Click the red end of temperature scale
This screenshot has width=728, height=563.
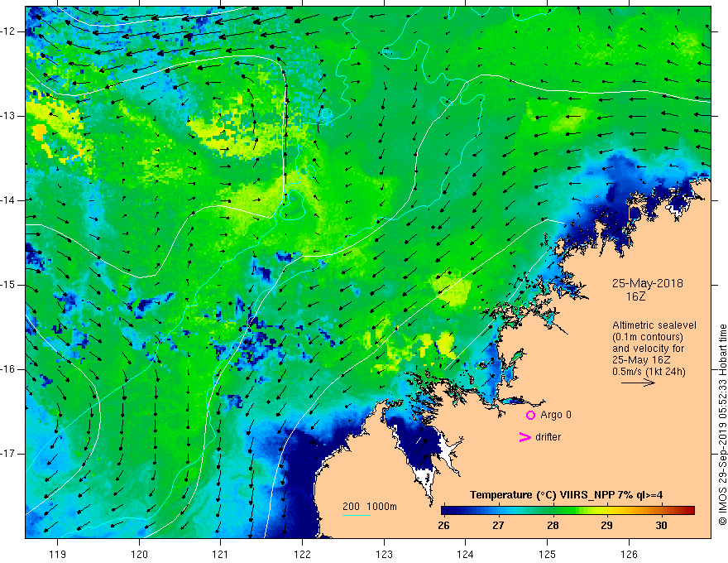coord(689,511)
